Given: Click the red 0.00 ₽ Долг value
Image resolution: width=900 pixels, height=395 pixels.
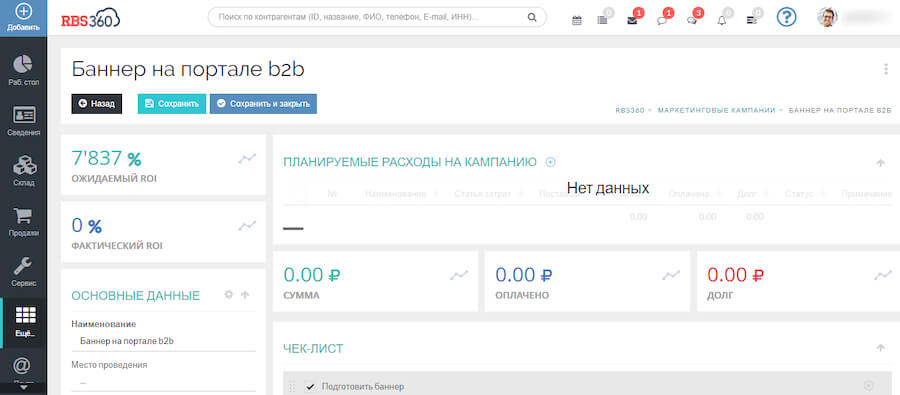Looking at the screenshot, I should [735, 275].
